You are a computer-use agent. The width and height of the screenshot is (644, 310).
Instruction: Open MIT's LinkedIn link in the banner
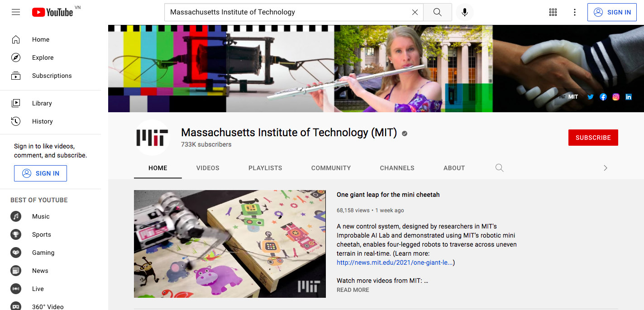629,97
